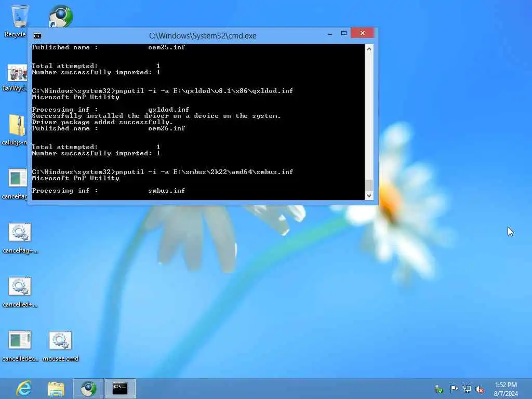Click the 'oem26.inf' published name text
This screenshot has width=532, height=399.
tap(167, 128)
